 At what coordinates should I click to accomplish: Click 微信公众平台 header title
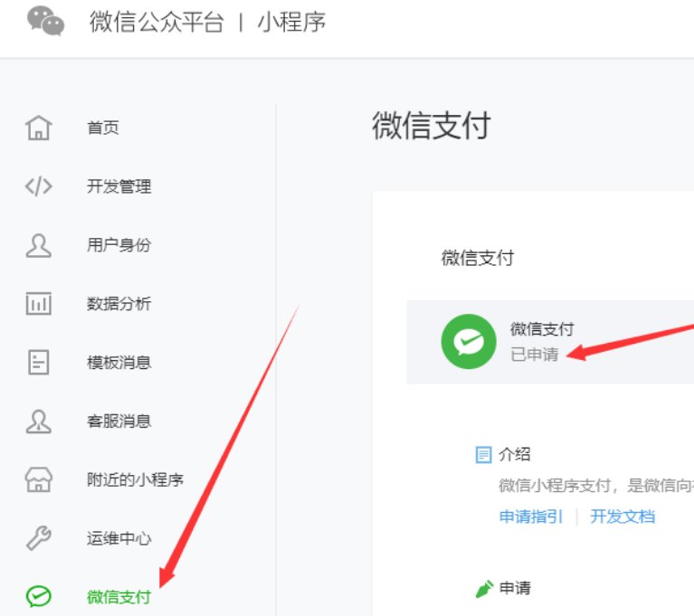(157, 21)
